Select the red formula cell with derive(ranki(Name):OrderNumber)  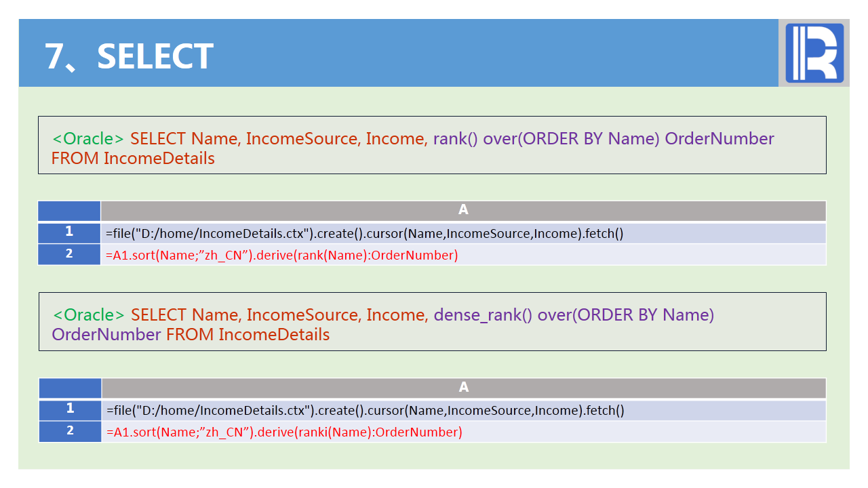coord(464,432)
